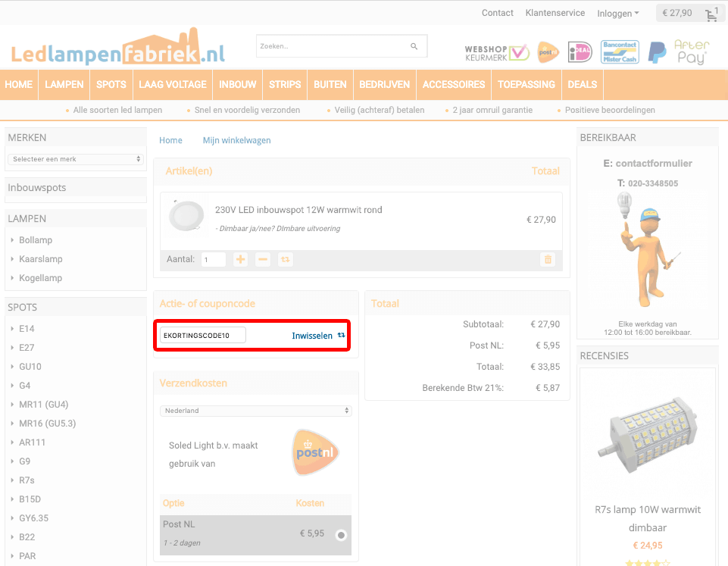Expand the GU10 spots arrow

[x=12, y=367]
